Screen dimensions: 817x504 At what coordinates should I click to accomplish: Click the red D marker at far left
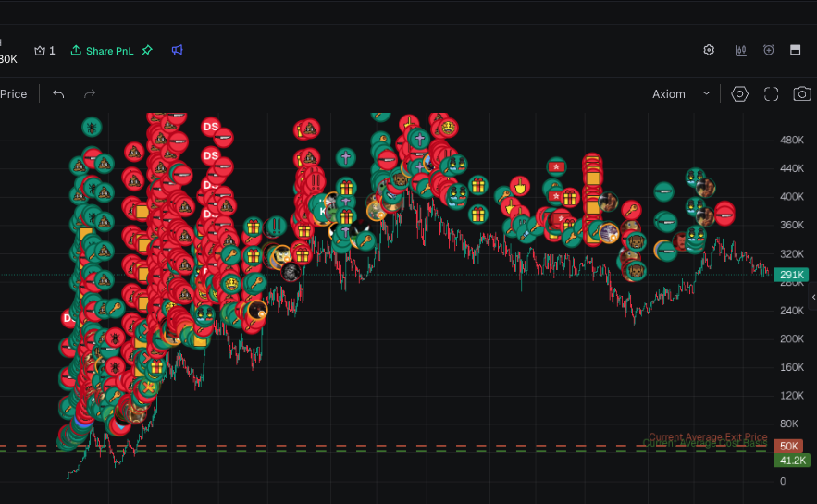click(68, 317)
